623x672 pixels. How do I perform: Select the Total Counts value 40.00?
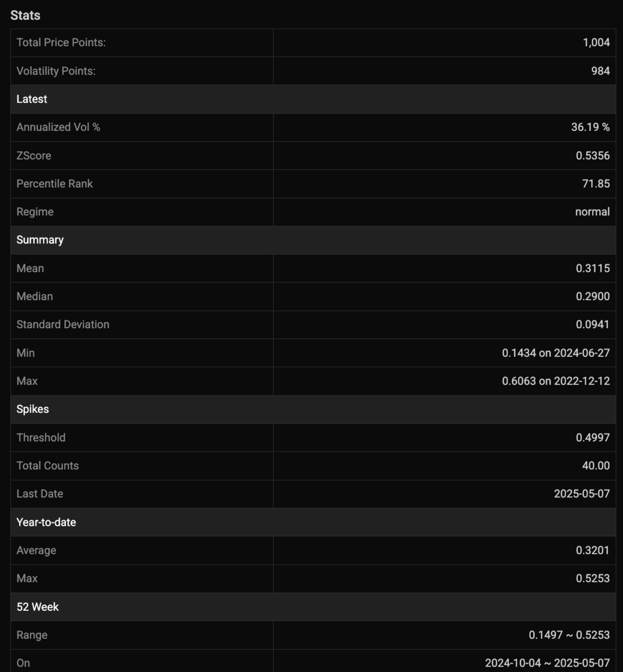coord(595,466)
